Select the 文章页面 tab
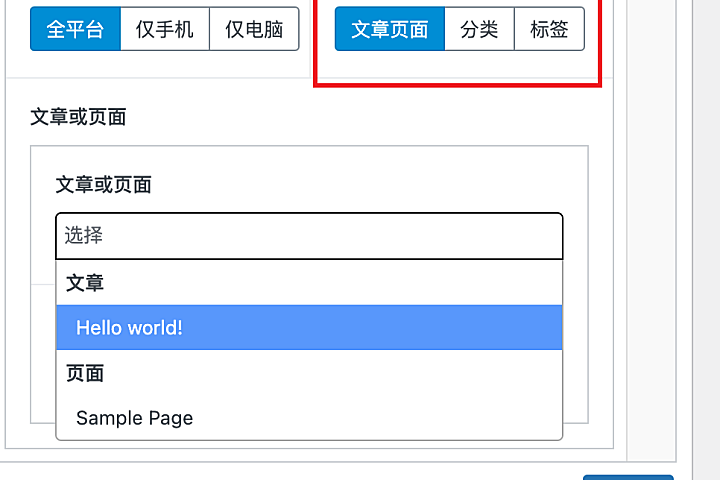Screen dimensions: 720x480 coord(389,29)
